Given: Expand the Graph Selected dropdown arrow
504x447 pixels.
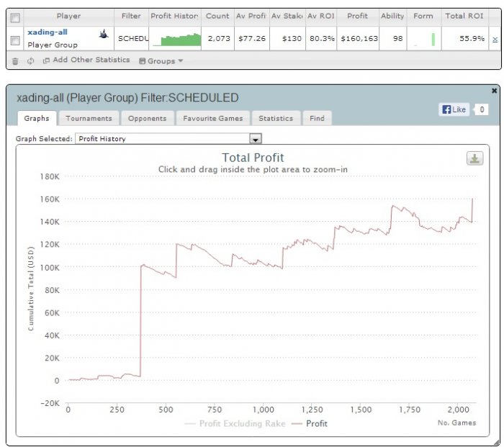Looking at the screenshot, I should 256,139.
